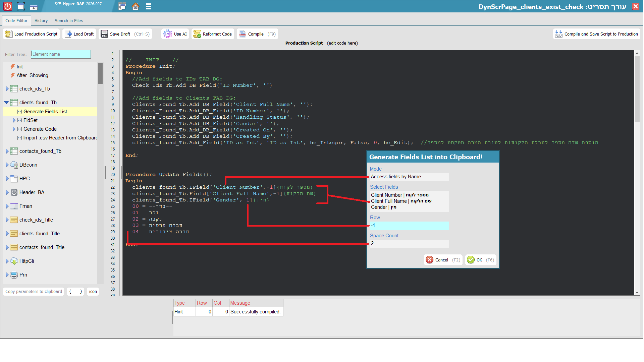Switch to the History tab
644x362 pixels.
[x=41, y=20]
